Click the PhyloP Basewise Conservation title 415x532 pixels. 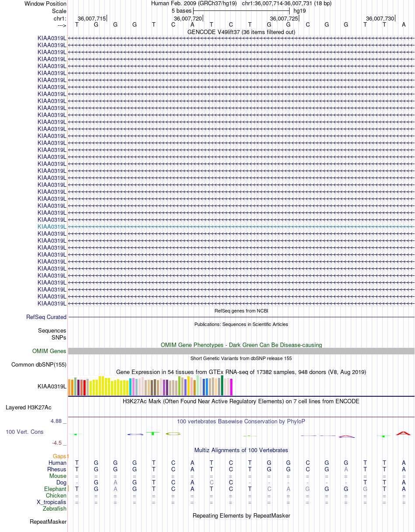coord(241,421)
